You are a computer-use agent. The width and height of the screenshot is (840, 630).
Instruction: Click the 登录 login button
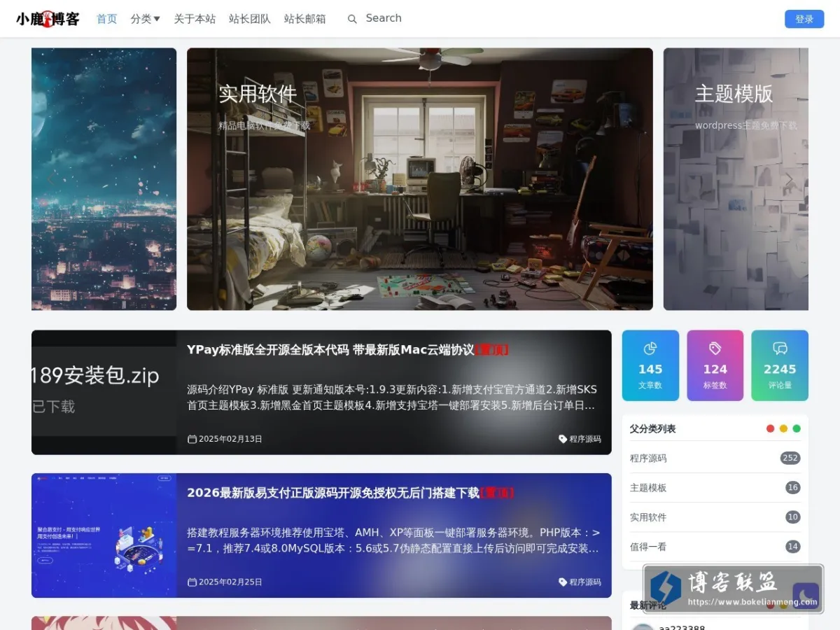coord(804,19)
